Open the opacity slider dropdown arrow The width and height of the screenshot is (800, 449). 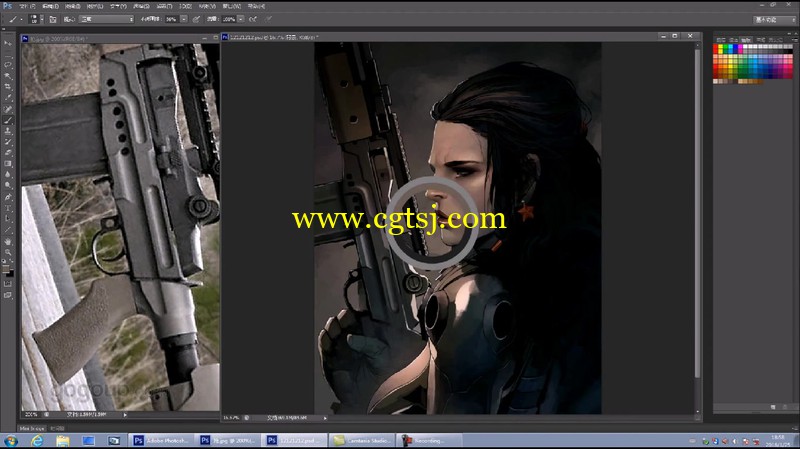[x=184, y=19]
